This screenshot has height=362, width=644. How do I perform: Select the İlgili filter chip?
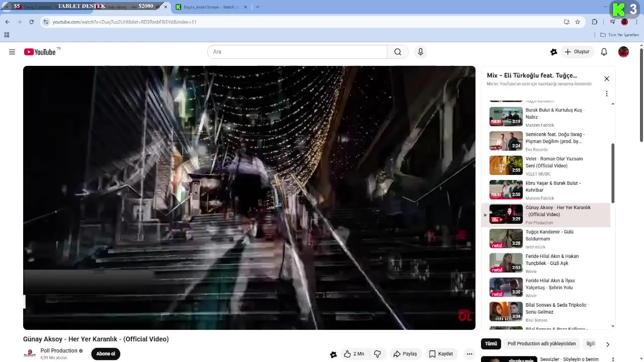(x=591, y=344)
